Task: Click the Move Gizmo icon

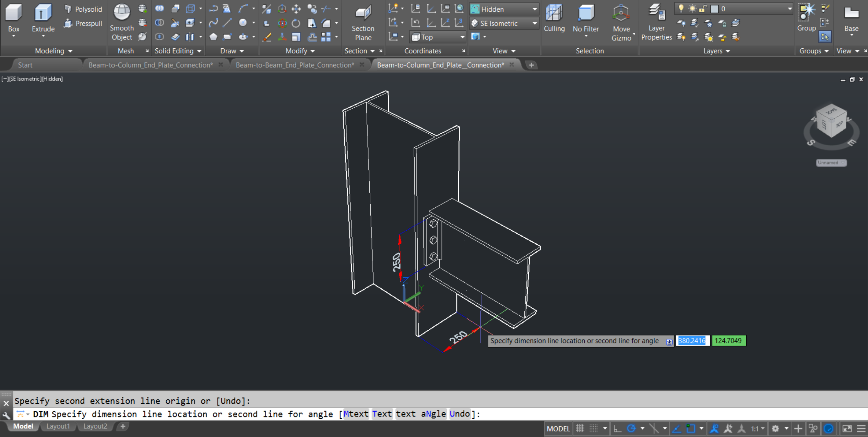Action: pyautogui.click(x=621, y=13)
